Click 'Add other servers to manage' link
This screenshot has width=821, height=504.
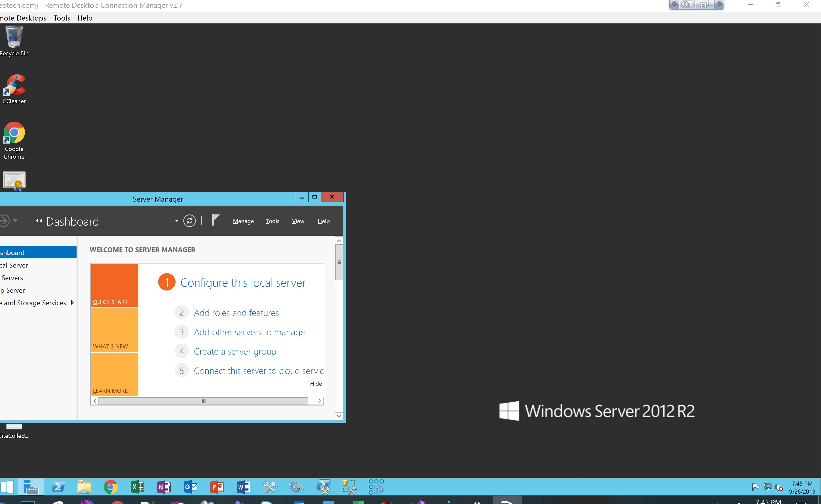249,332
